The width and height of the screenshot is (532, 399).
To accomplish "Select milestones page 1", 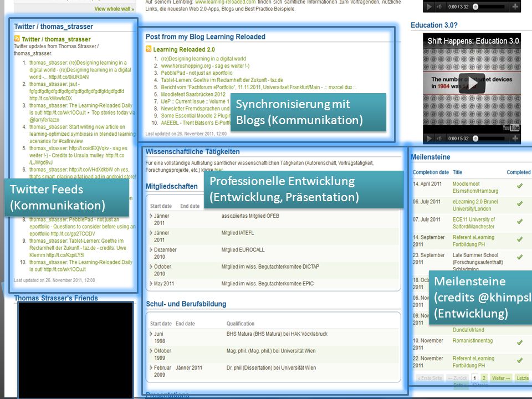I will pos(475,377).
